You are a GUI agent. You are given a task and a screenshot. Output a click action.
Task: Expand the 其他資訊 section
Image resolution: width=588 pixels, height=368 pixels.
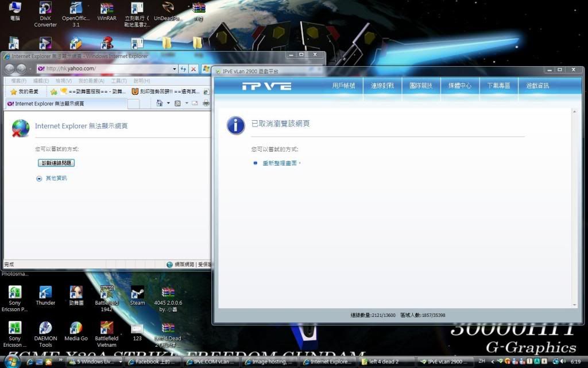(x=39, y=179)
